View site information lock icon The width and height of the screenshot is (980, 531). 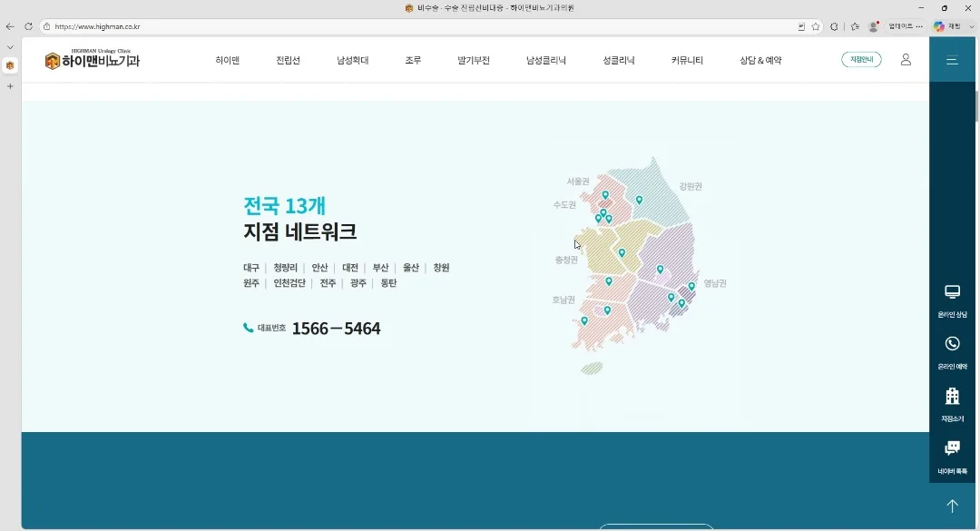pos(46,27)
